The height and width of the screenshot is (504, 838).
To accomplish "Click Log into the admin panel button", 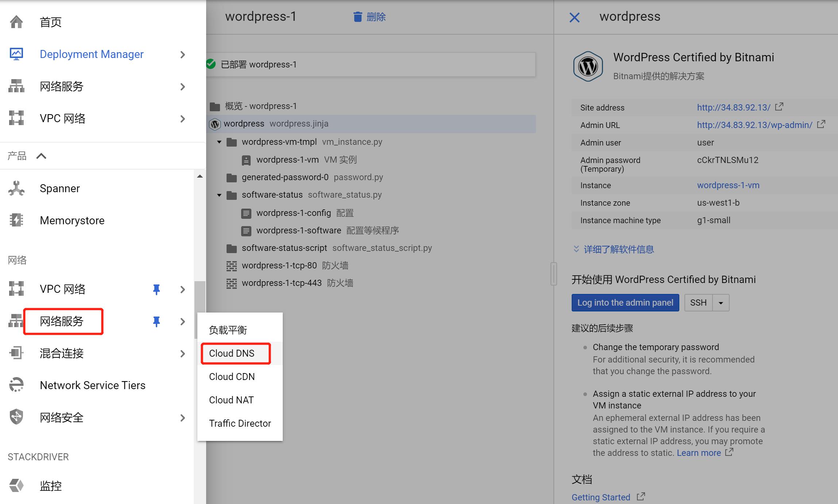I will 625,303.
